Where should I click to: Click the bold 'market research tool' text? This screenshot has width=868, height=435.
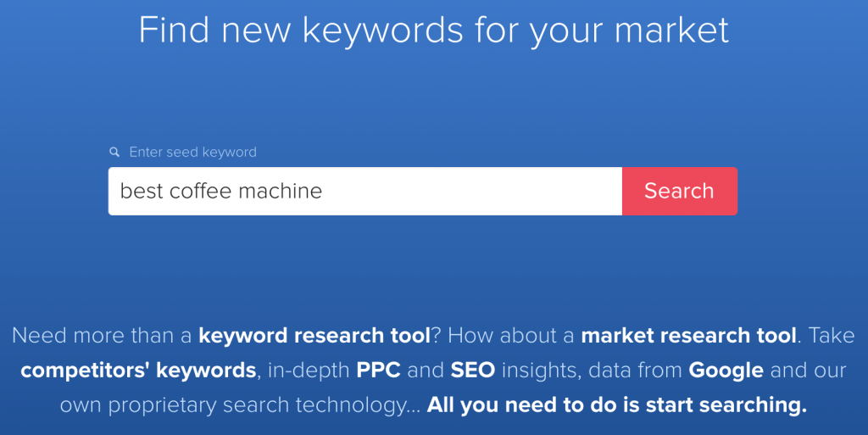pyautogui.click(x=688, y=335)
